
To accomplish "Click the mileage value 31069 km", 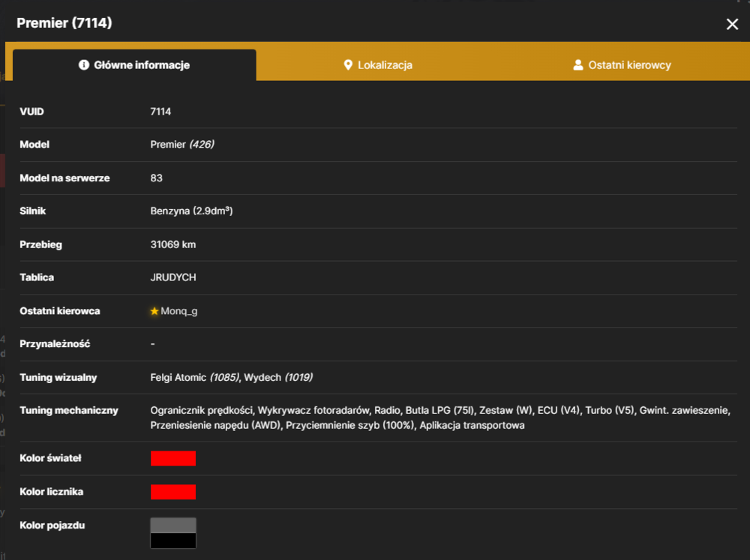I will pos(173,244).
